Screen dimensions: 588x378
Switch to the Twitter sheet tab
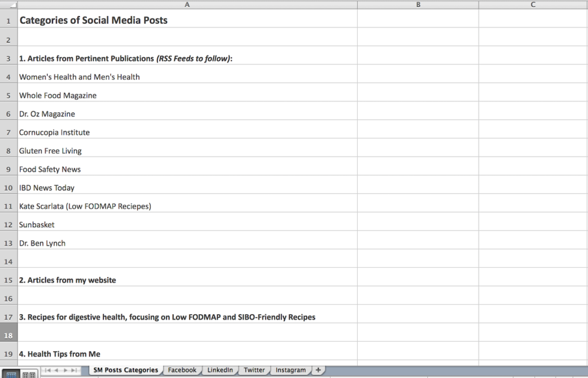pyautogui.click(x=254, y=370)
